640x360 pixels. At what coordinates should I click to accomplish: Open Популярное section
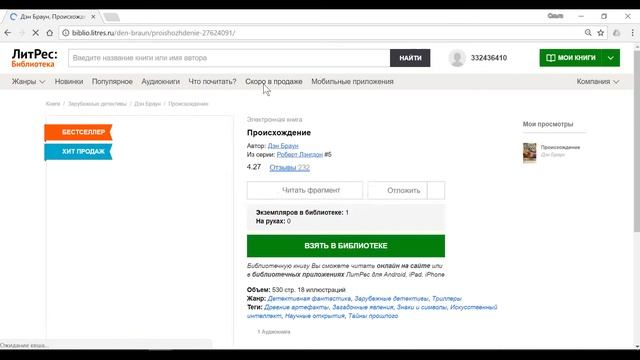click(x=112, y=82)
